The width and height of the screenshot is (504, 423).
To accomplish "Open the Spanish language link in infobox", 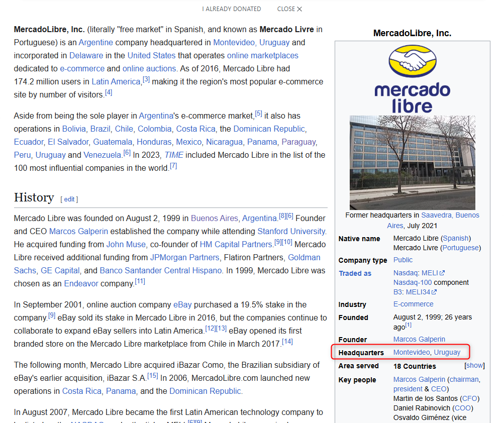I will coord(456,239).
